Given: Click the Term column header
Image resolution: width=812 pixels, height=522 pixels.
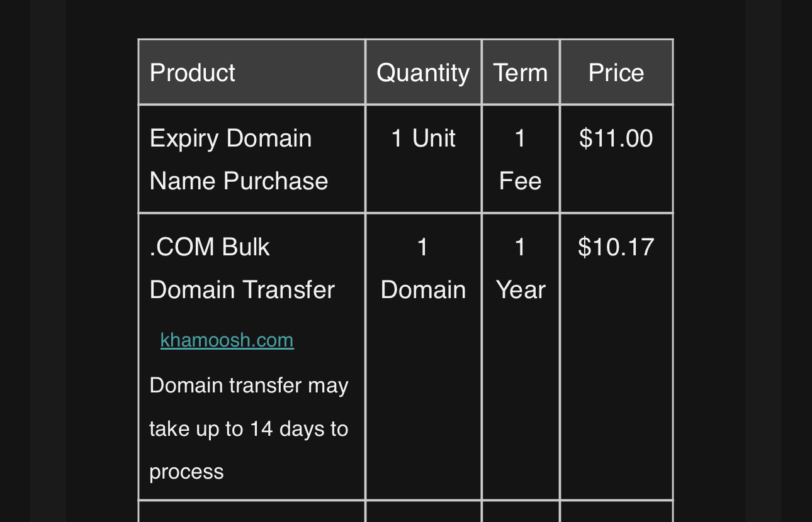Looking at the screenshot, I should coord(521,72).
